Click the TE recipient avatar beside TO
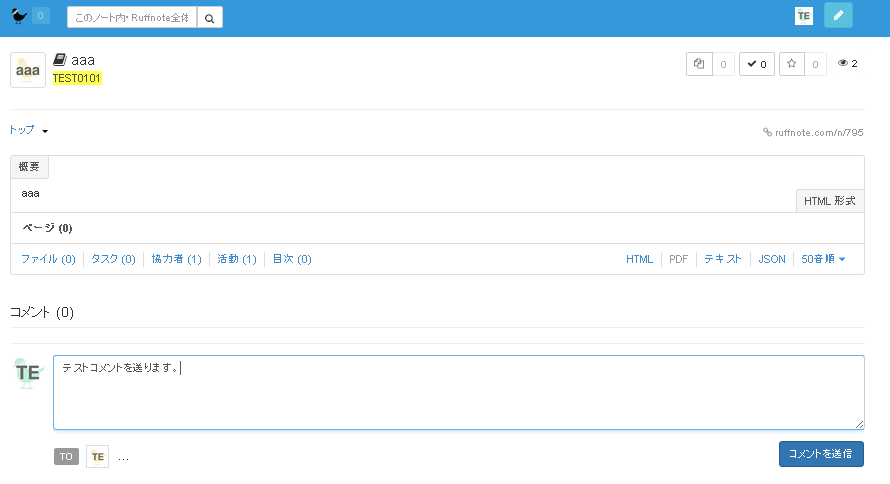Screen dimensions: 890x484 pos(97,456)
